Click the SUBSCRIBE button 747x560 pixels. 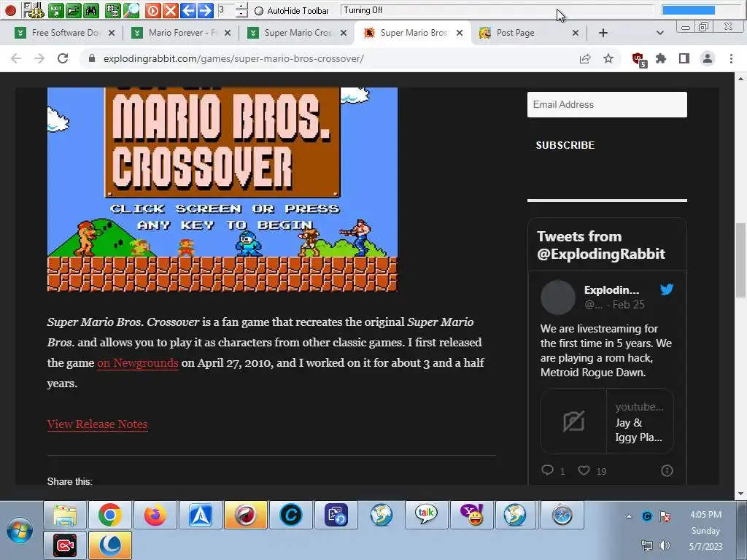[565, 145]
